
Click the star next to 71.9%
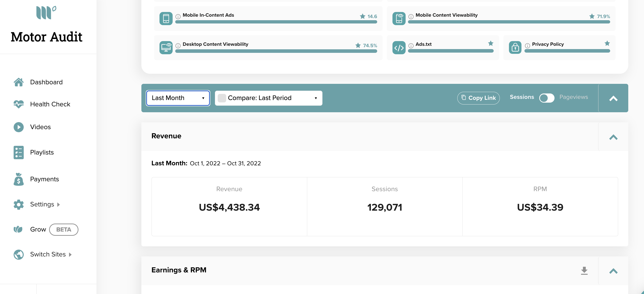(592, 16)
